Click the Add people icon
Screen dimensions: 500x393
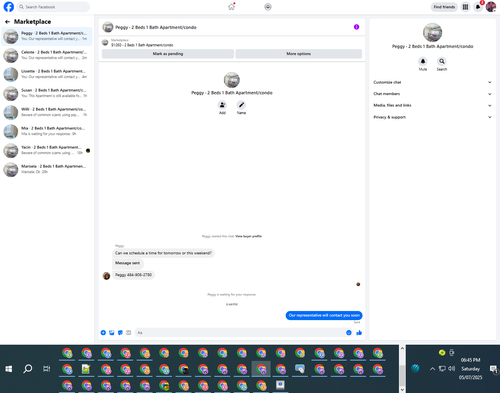tap(222, 105)
